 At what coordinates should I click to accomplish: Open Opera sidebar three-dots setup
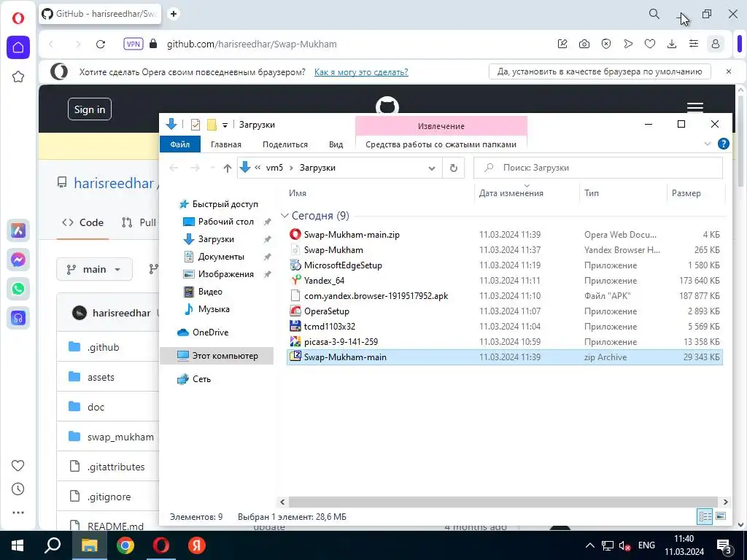click(18, 513)
